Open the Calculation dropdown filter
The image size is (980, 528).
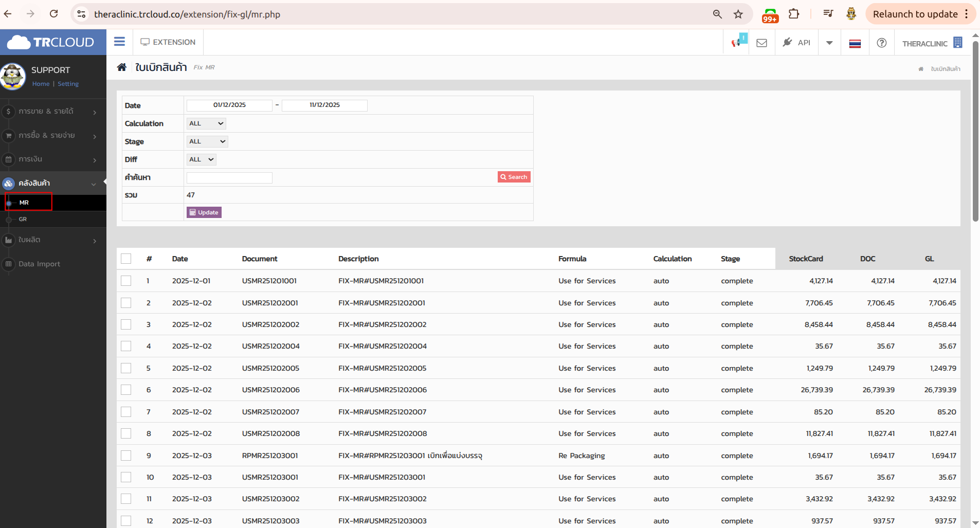[x=206, y=123]
